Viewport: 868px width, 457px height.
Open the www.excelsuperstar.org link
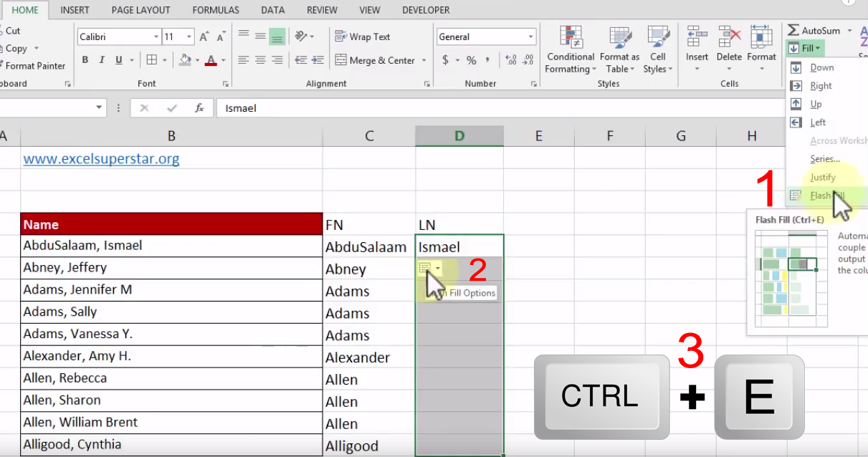click(101, 158)
